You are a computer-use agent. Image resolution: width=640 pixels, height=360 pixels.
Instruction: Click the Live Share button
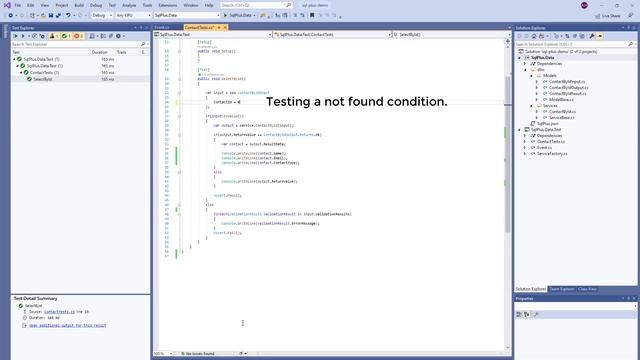(x=608, y=16)
